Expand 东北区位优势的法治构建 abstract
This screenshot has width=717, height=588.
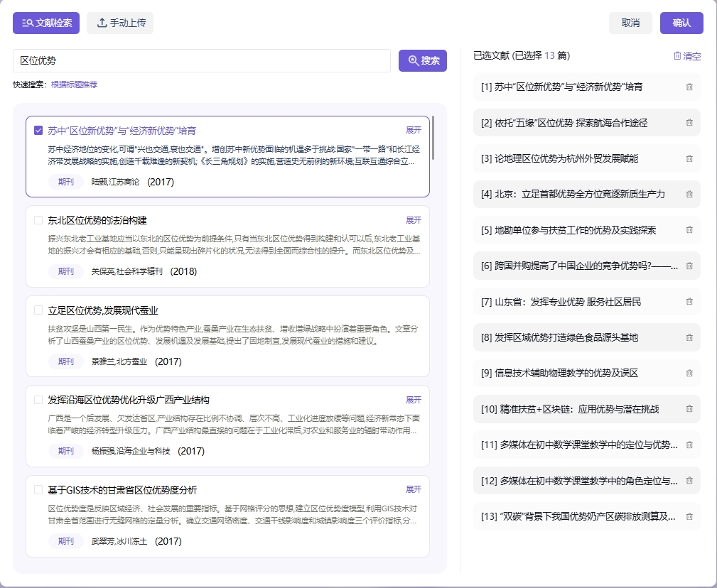[414, 220]
